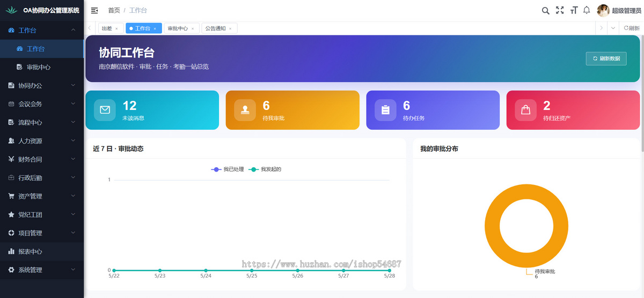
Task: Open the notification bell
Action: coord(587,10)
